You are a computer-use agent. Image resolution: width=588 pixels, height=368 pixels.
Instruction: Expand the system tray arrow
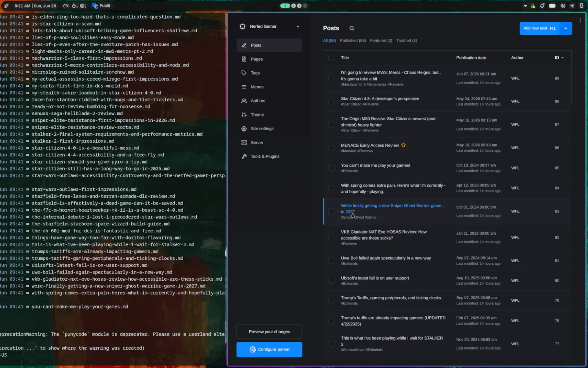tap(525, 6)
